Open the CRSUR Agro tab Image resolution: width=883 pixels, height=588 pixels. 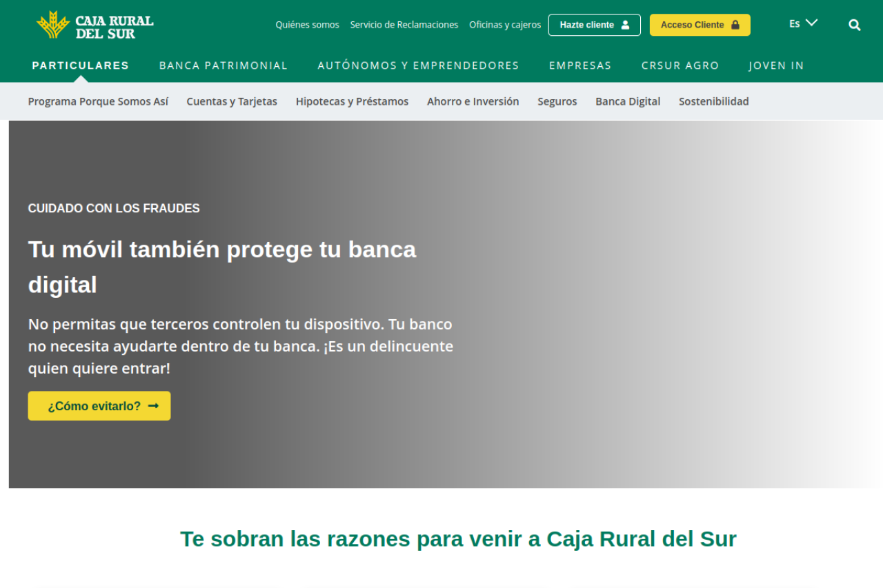pyautogui.click(x=680, y=65)
